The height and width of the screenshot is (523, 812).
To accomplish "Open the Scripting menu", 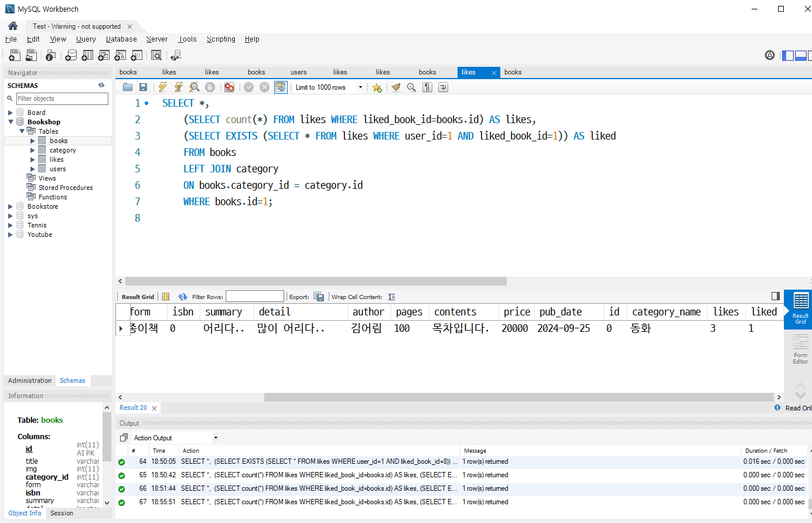I will pos(221,39).
